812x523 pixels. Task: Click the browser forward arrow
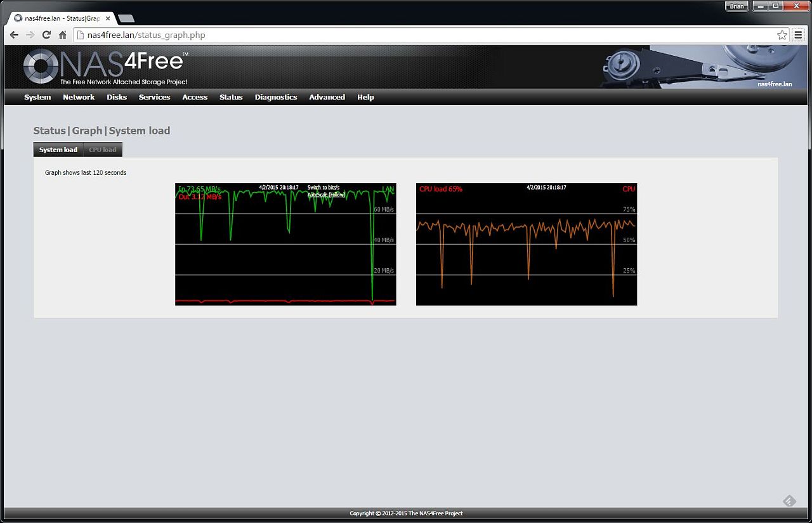[30, 36]
